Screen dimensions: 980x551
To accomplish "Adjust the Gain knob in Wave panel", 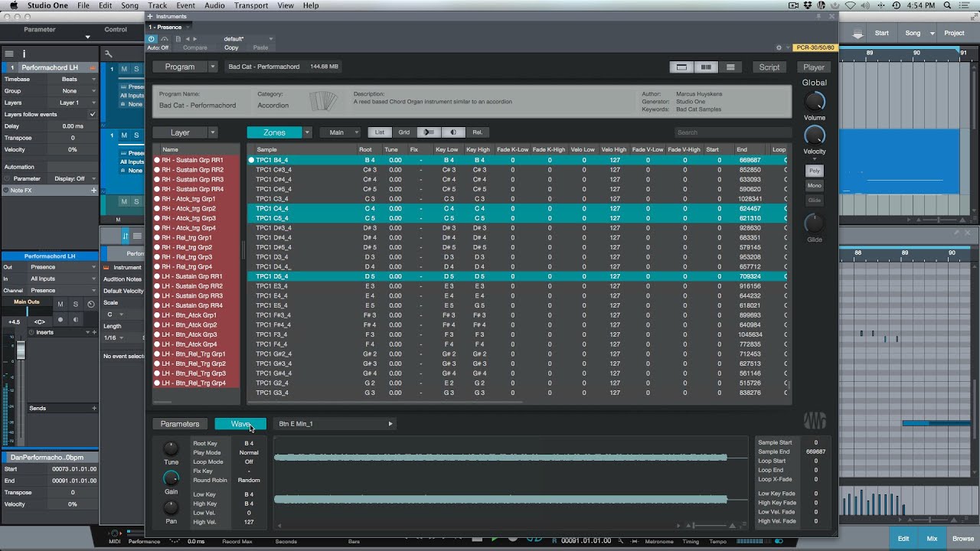I will 171,478.
